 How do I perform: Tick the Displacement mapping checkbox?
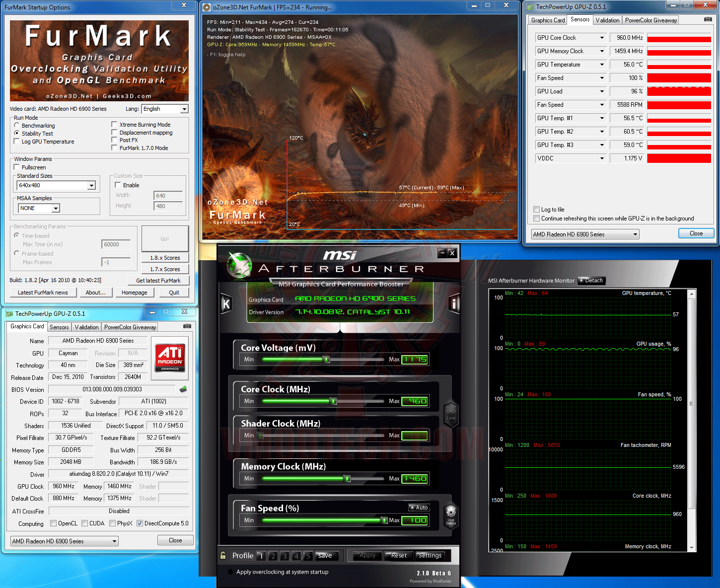click(x=115, y=133)
